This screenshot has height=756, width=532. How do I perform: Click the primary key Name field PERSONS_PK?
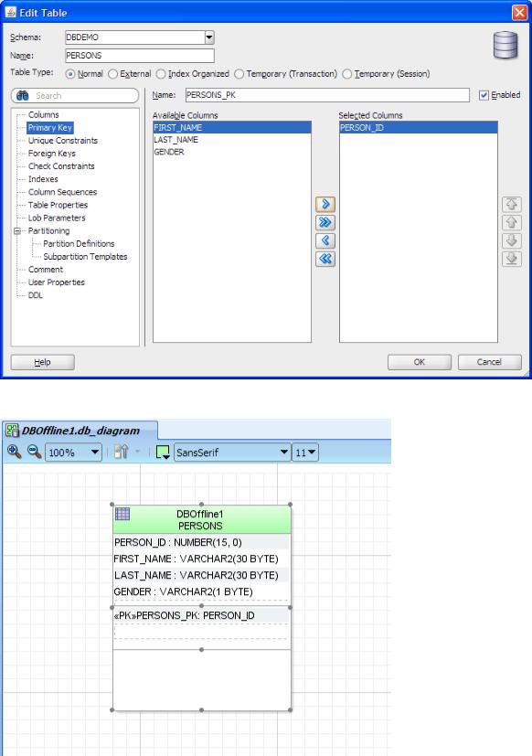point(327,95)
